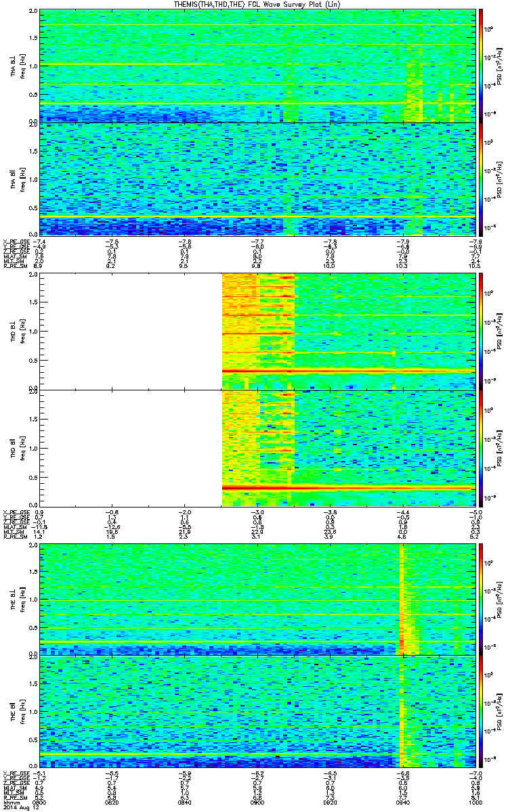Image resolution: width=508 pixels, height=812 pixels.
Task: Click the color bar beside the THD BII panel
Action: [481, 447]
